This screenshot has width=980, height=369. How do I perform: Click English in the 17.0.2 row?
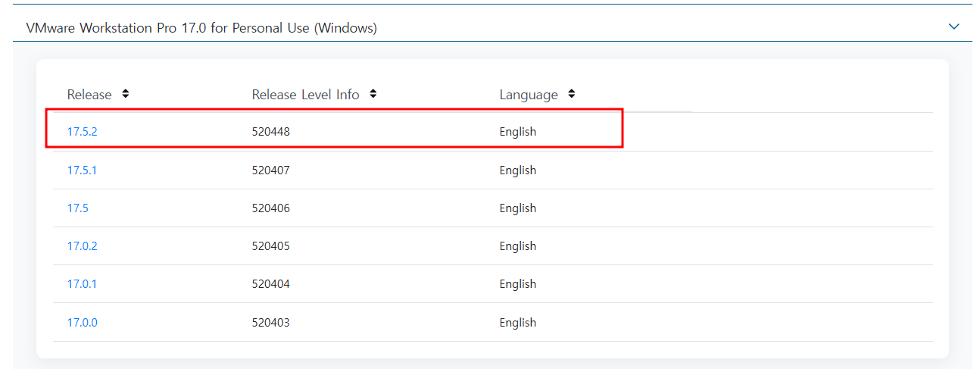tap(517, 246)
